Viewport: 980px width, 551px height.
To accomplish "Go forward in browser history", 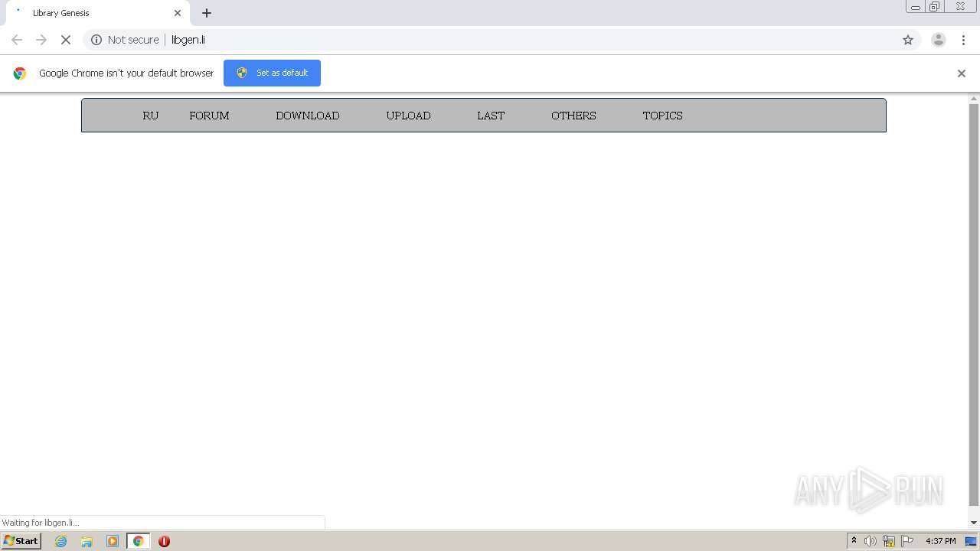I will click(x=41, y=40).
